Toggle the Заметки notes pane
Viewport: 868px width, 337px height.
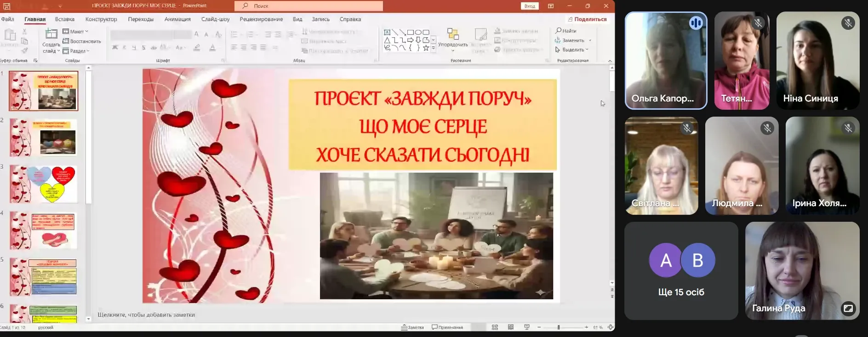[x=412, y=327]
